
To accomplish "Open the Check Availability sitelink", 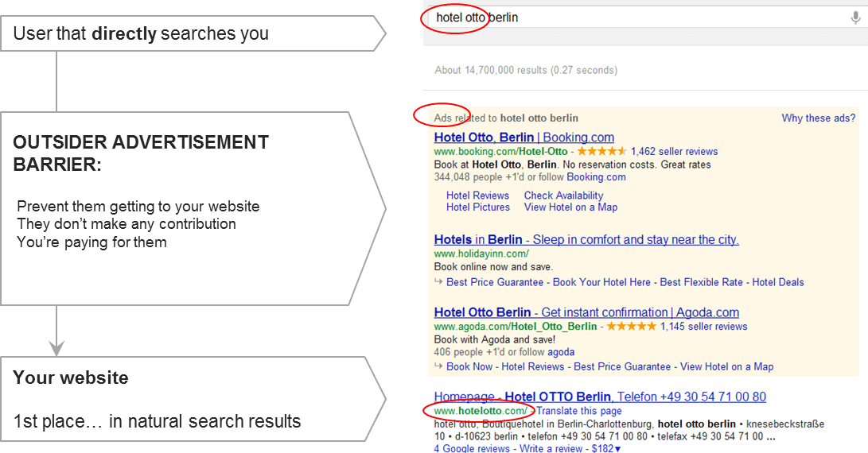I will click(x=563, y=196).
